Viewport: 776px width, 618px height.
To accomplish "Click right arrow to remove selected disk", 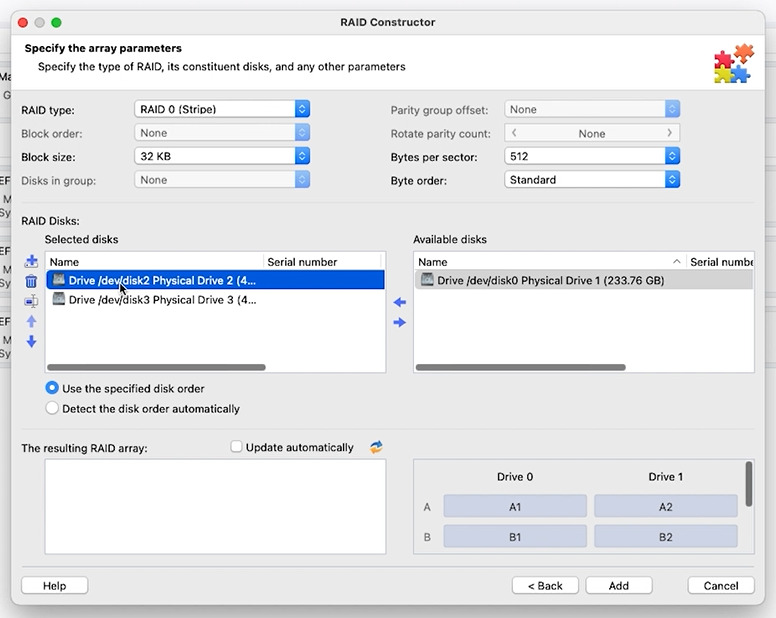I will [x=400, y=323].
